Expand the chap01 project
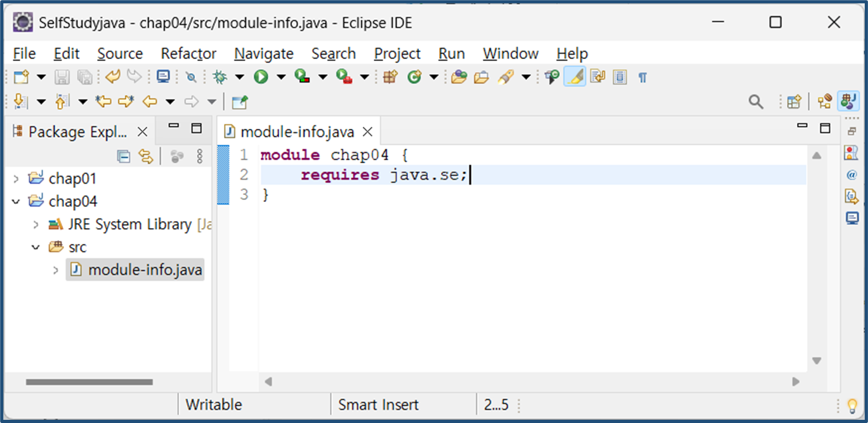The width and height of the screenshot is (868, 423). tap(16, 179)
